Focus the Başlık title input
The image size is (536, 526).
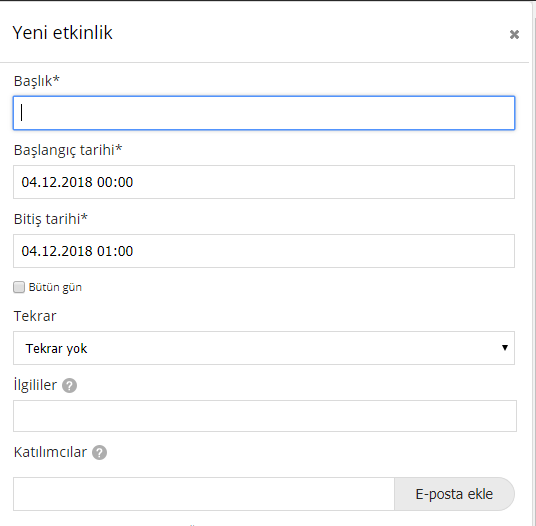pyautogui.click(x=264, y=113)
